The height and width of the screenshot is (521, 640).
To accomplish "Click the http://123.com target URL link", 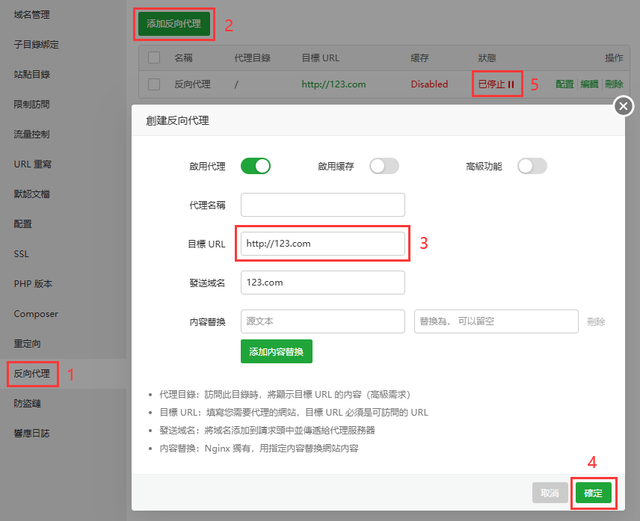I will coord(335,84).
